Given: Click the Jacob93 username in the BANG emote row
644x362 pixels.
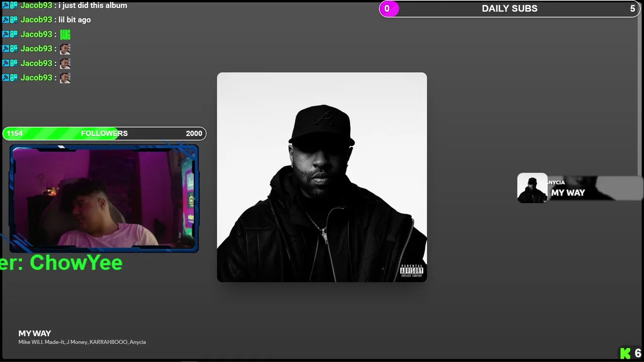Looking at the screenshot, I should pos(36,34).
